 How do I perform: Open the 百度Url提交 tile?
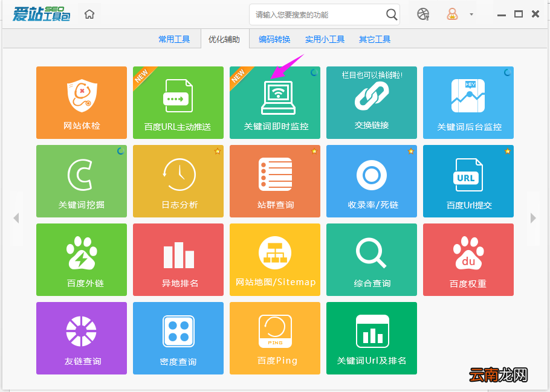pos(468,181)
